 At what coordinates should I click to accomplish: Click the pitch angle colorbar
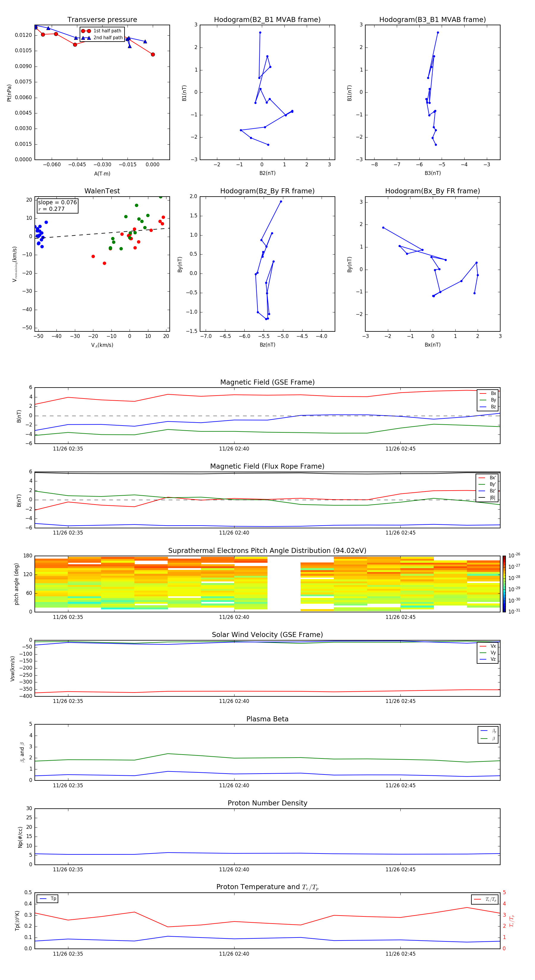[x=504, y=584]
